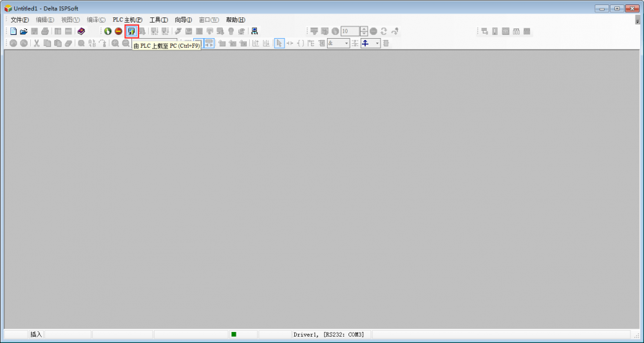
Task: Click the communication settings computer icon
Action: tap(254, 31)
